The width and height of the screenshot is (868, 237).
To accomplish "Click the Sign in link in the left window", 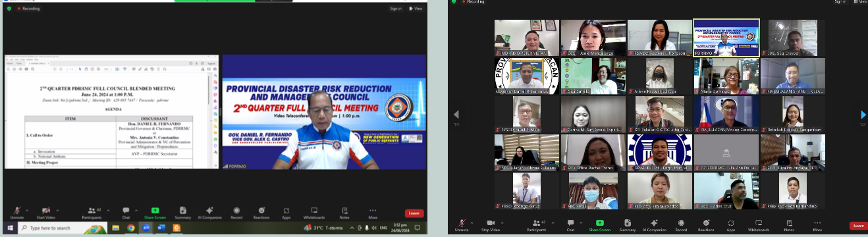I will [x=396, y=9].
